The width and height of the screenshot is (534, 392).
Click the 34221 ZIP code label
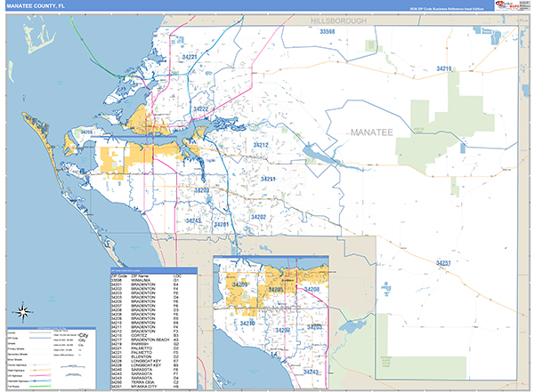(x=189, y=57)
